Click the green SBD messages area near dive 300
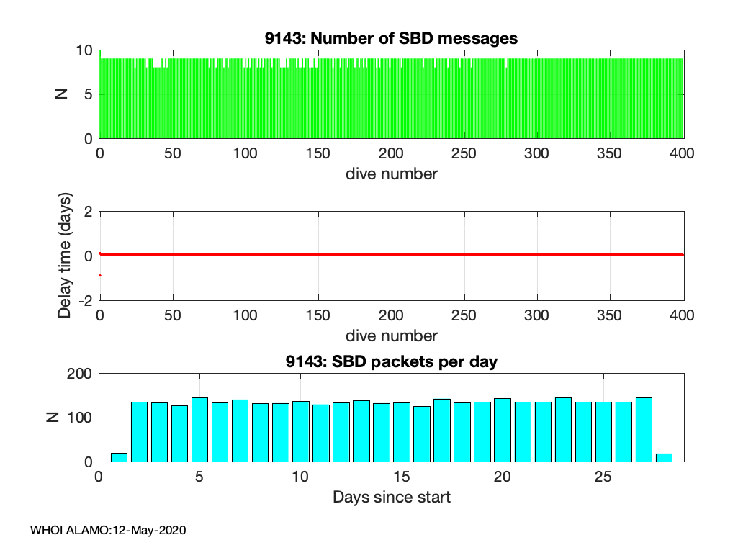Screen dimensions: 756x540 point(536,101)
